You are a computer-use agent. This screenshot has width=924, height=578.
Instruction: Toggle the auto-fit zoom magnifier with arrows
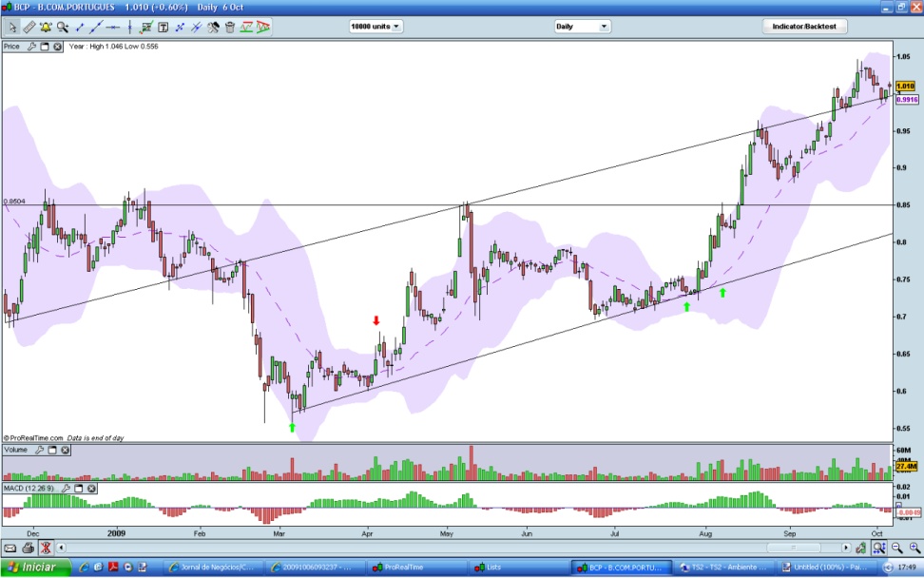[879, 549]
